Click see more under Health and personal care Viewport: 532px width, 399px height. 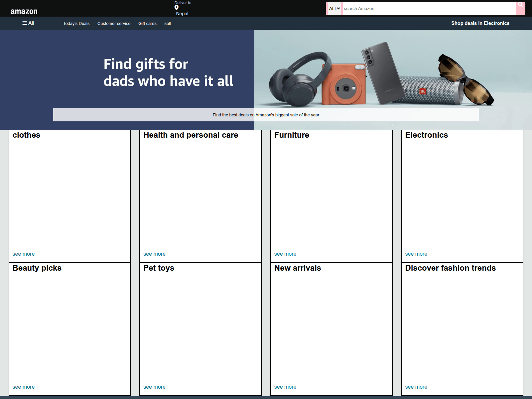[x=154, y=254]
